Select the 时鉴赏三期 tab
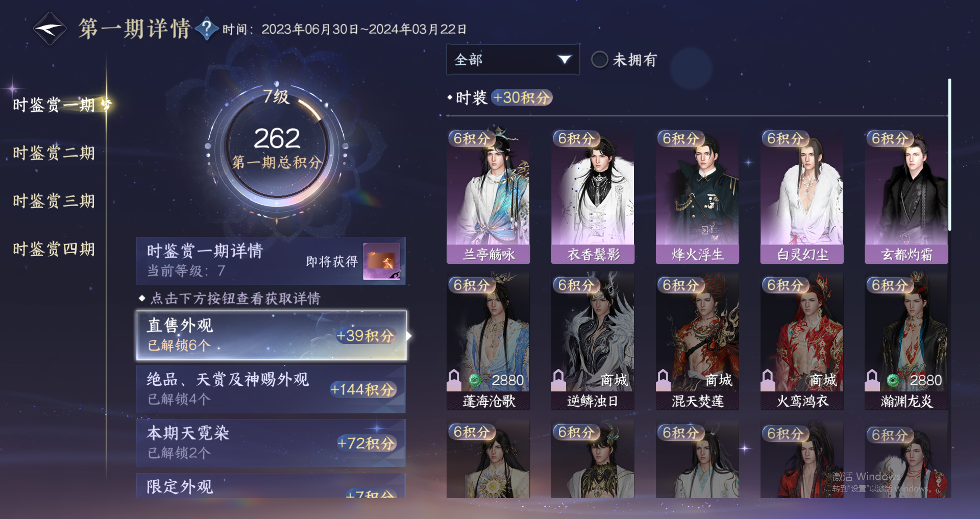 [x=54, y=201]
